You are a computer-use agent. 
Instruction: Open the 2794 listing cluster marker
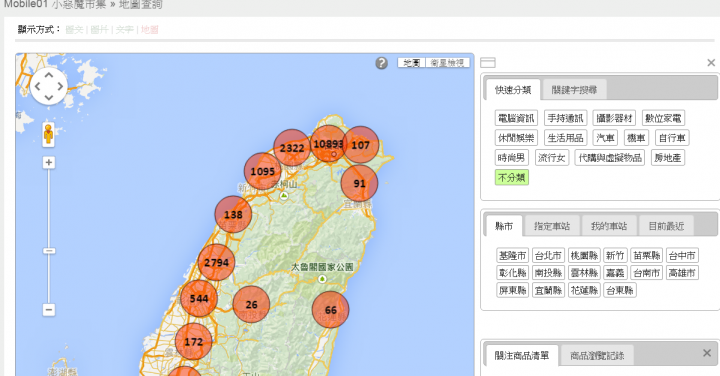coord(216,263)
